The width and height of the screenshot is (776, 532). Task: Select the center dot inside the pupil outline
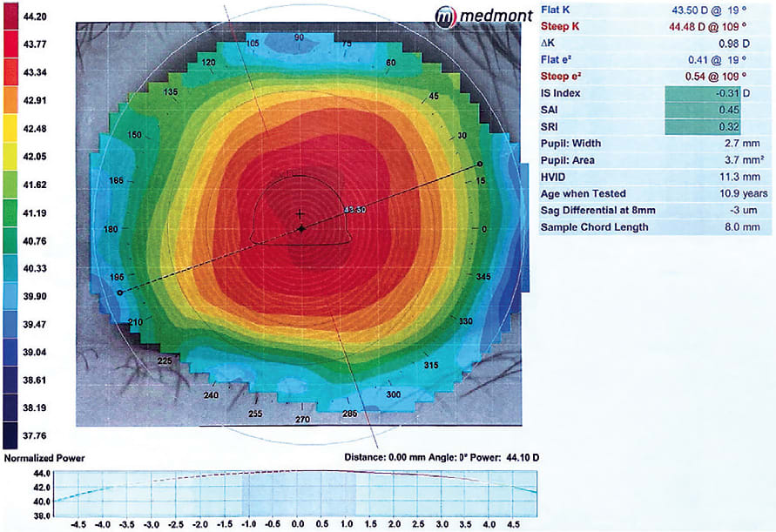[300, 228]
